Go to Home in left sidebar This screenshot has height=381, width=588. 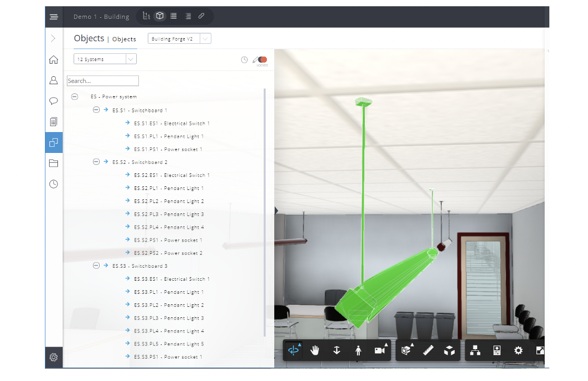click(x=53, y=59)
